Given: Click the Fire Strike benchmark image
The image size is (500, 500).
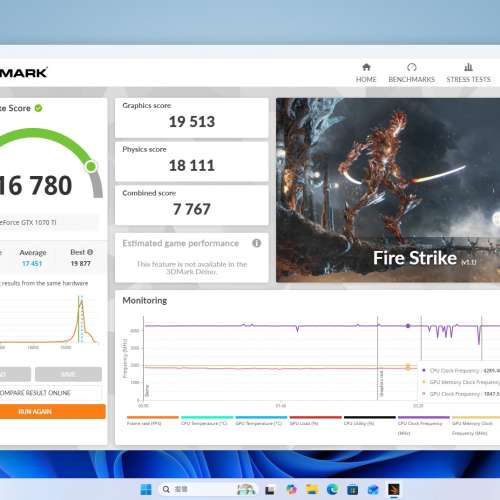Looking at the screenshot, I should tap(388, 190).
